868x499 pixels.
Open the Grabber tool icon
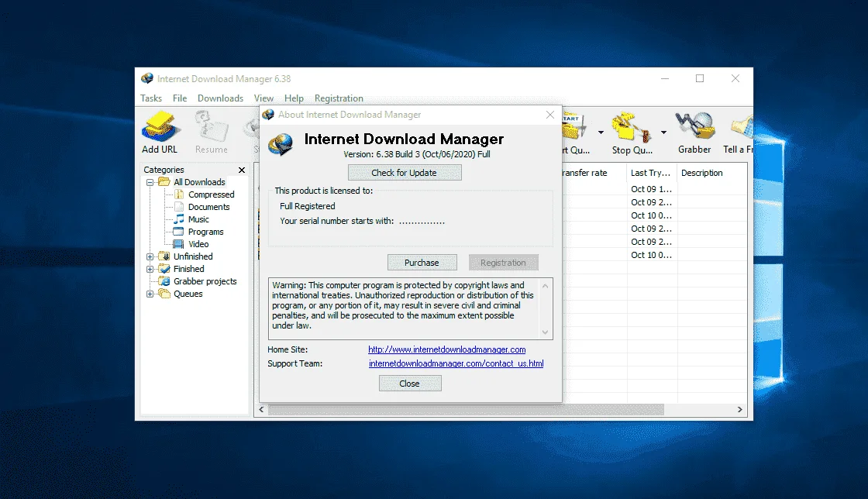[694, 126]
